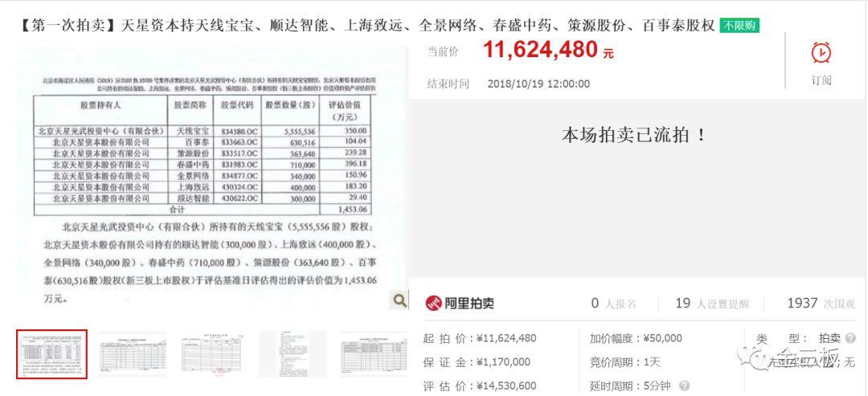The image size is (868, 396).
Task: Click the 天线宝宝 table cell
Action: 190,132
